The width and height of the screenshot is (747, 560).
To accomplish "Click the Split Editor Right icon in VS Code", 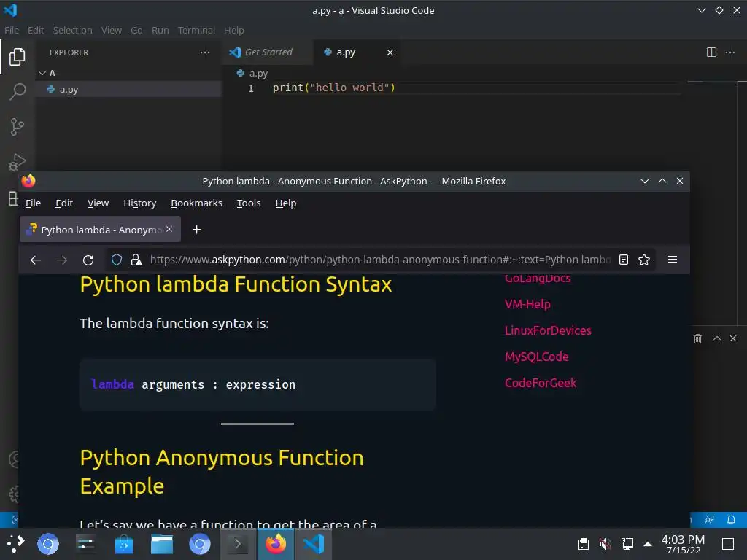I will coord(711,52).
